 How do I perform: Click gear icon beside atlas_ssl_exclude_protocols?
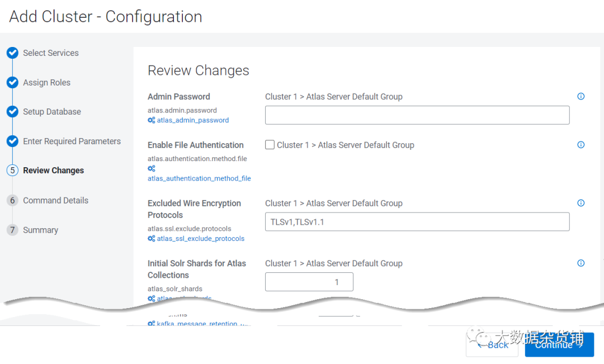click(152, 238)
